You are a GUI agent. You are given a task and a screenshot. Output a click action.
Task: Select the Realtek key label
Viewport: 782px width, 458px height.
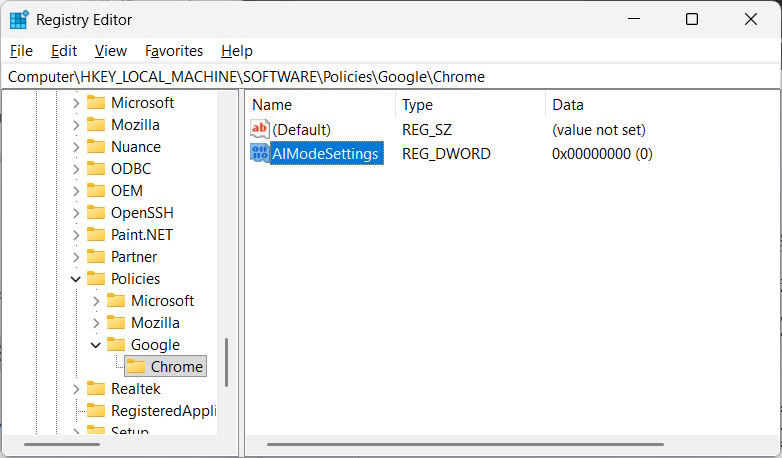coord(136,389)
